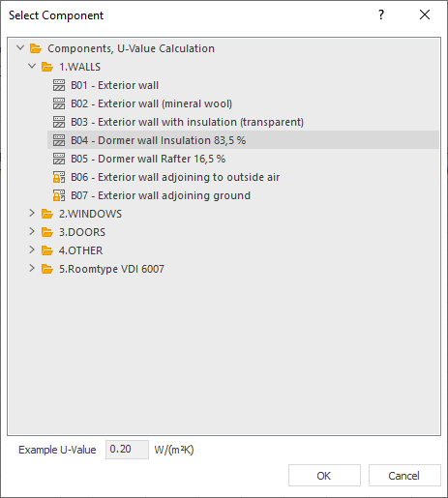
Task: Click the B02 mineral wool wall icon
Action: click(59, 103)
